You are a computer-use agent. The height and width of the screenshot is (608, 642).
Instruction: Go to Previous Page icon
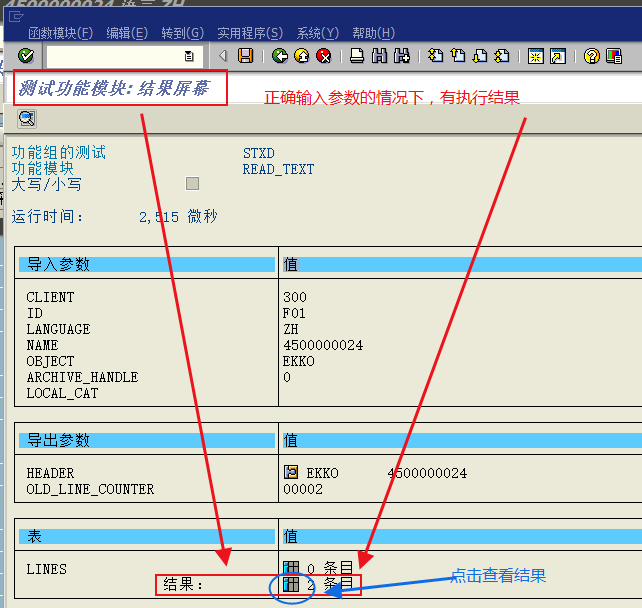(458, 56)
